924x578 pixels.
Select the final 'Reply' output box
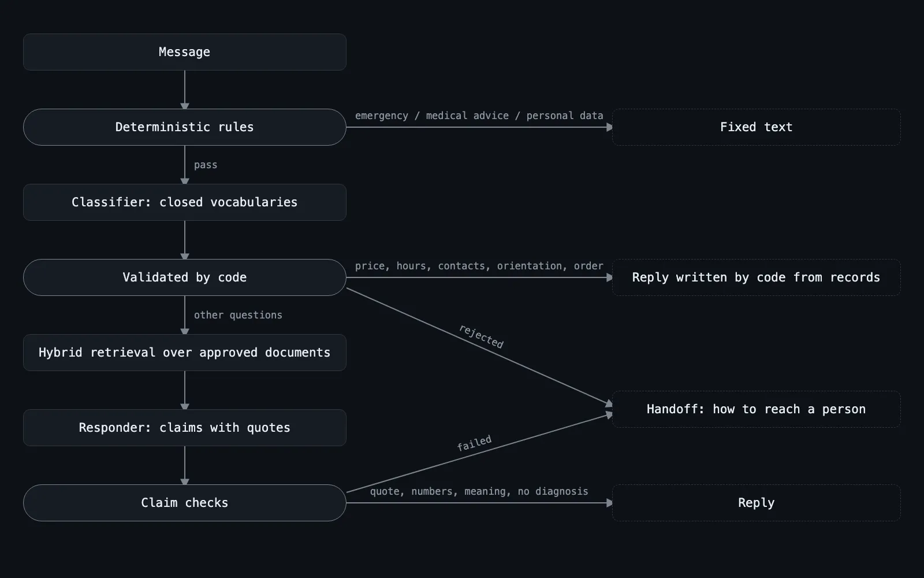pyautogui.click(x=757, y=503)
